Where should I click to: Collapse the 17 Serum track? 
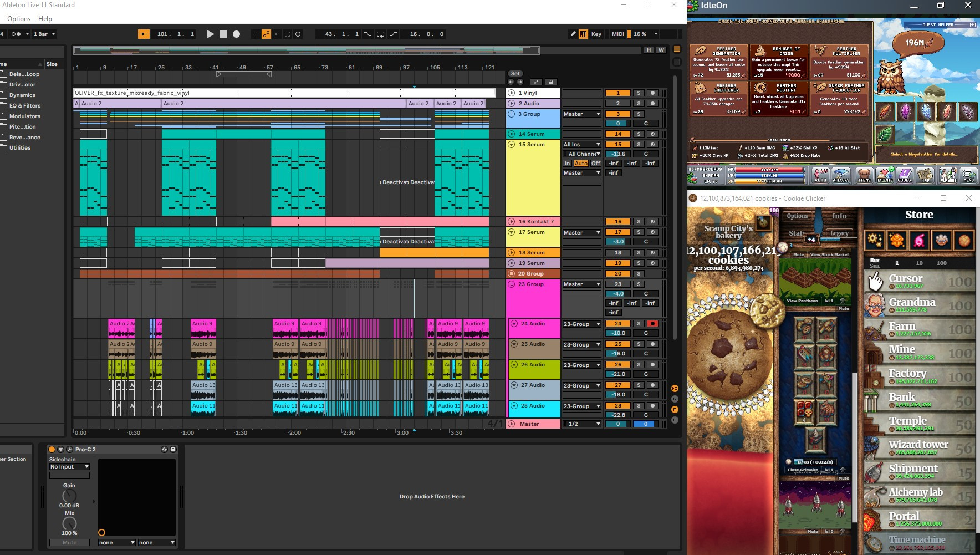tap(512, 232)
